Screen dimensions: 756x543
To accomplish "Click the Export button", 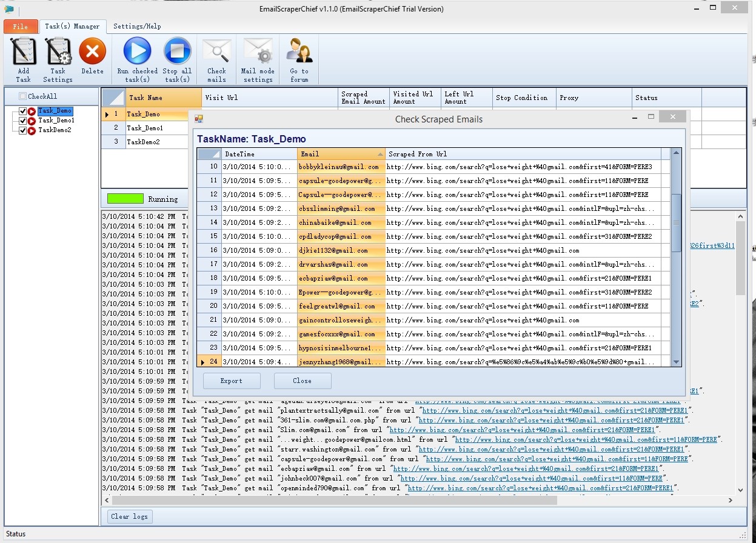I will pos(231,381).
